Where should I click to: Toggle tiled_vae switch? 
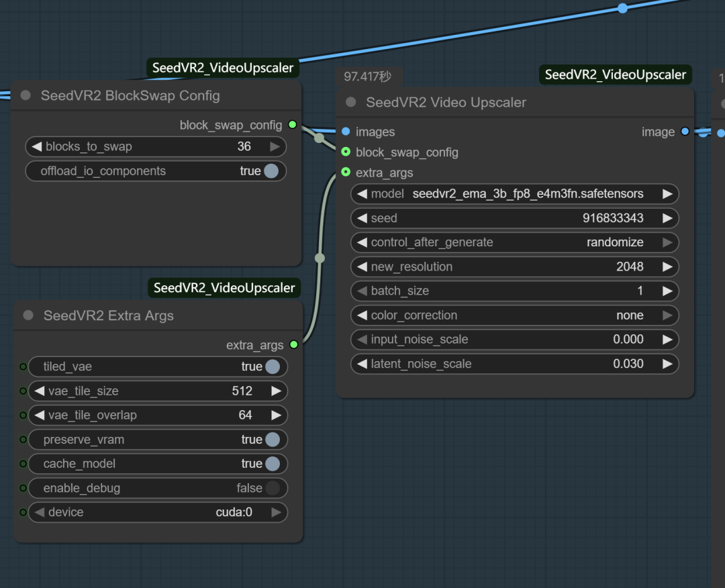pos(273,366)
